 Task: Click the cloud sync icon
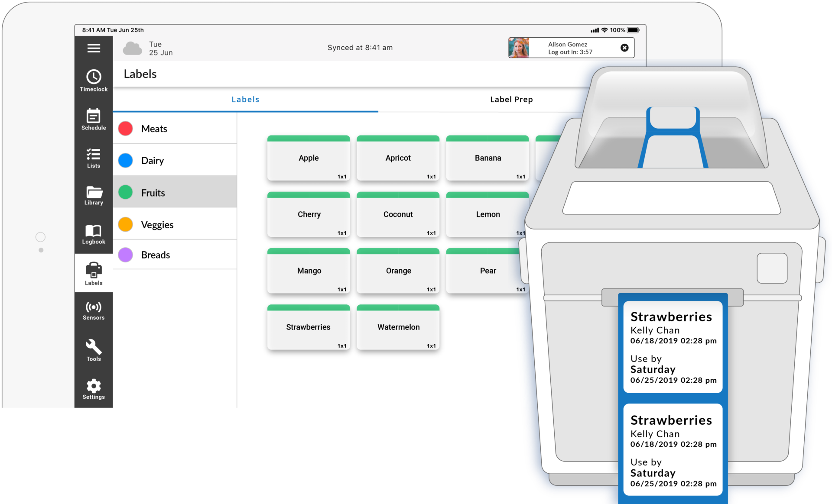pos(132,48)
